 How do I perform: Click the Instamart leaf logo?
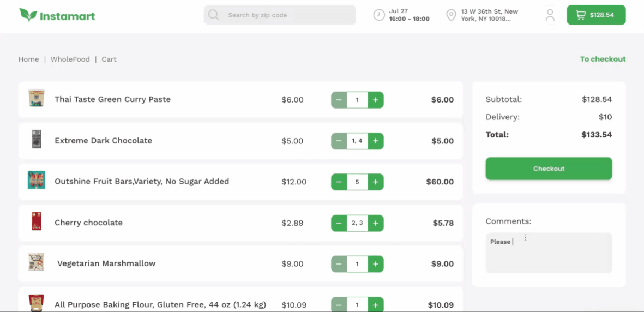click(28, 15)
